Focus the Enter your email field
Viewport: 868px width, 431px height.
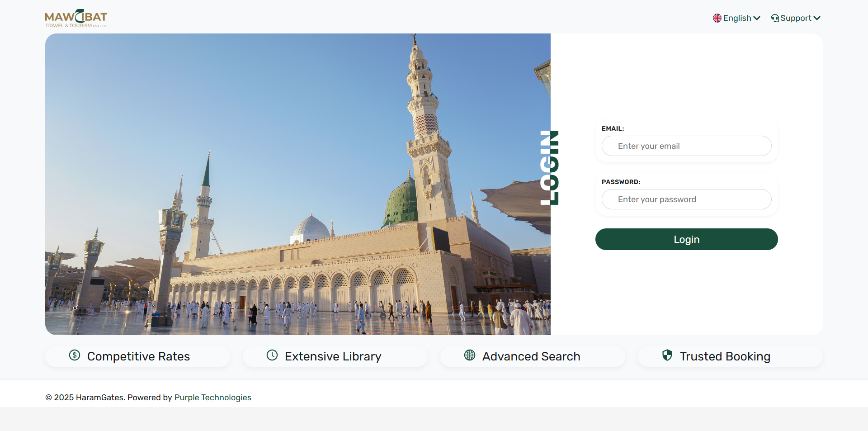[x=686, y=146]
